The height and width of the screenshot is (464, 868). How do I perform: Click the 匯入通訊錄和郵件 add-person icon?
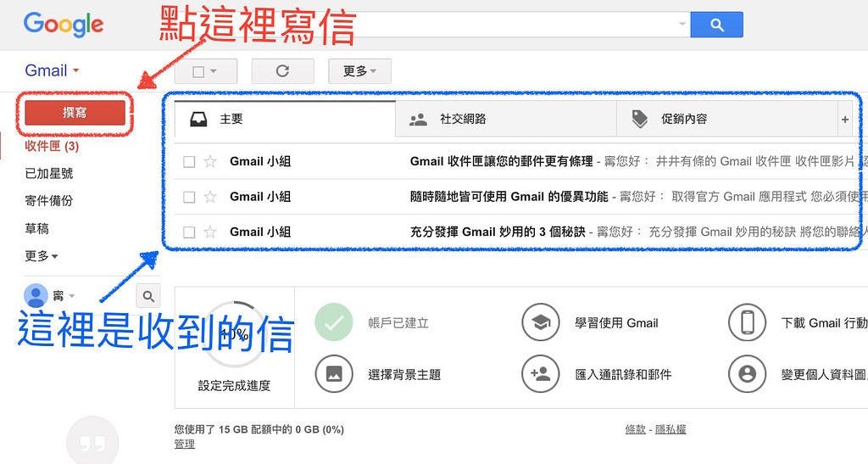541,374
